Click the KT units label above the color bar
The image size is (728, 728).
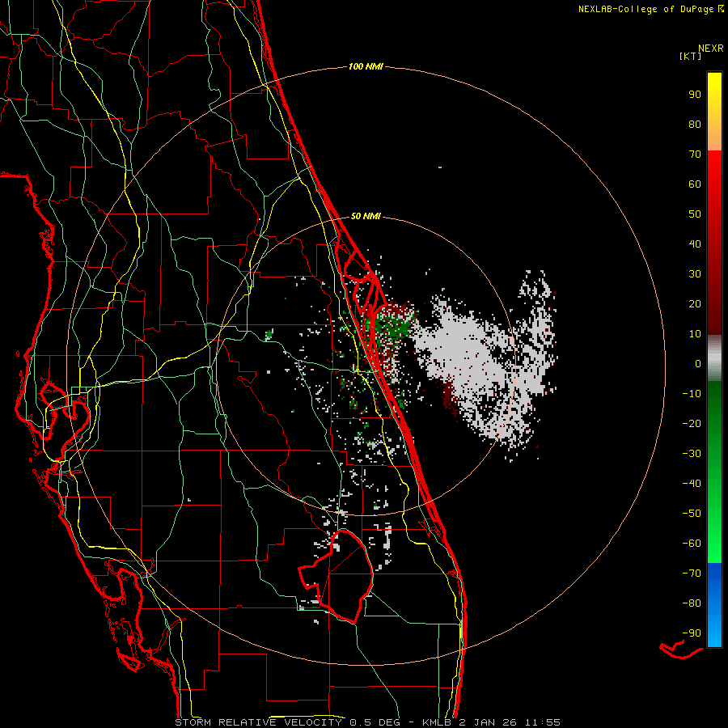[x=690, y=56]
